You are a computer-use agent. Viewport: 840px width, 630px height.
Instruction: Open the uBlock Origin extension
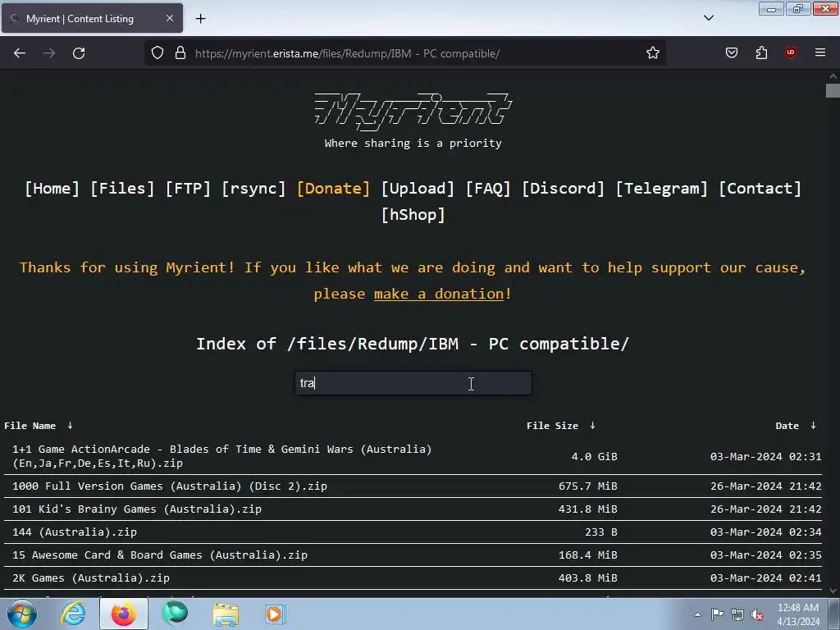click(790, 53)
